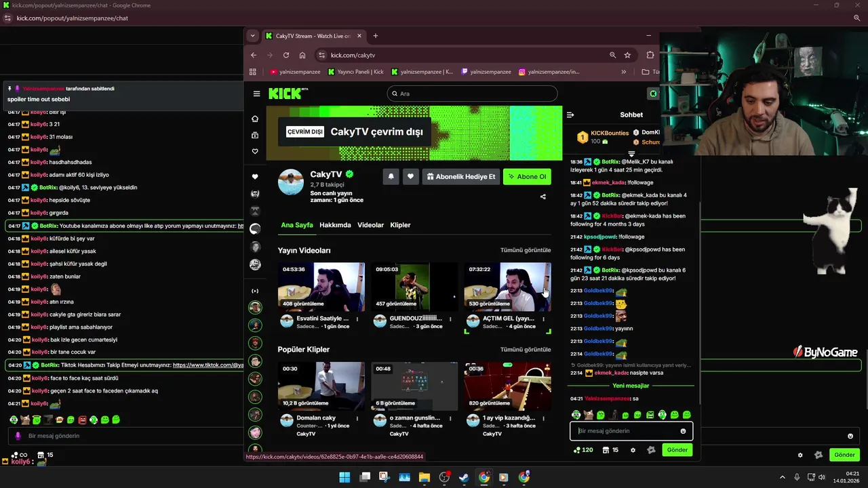Open the Browse icon in Kick sidebar
Viewport: 868px width, 488px height.
click(255, 135)
